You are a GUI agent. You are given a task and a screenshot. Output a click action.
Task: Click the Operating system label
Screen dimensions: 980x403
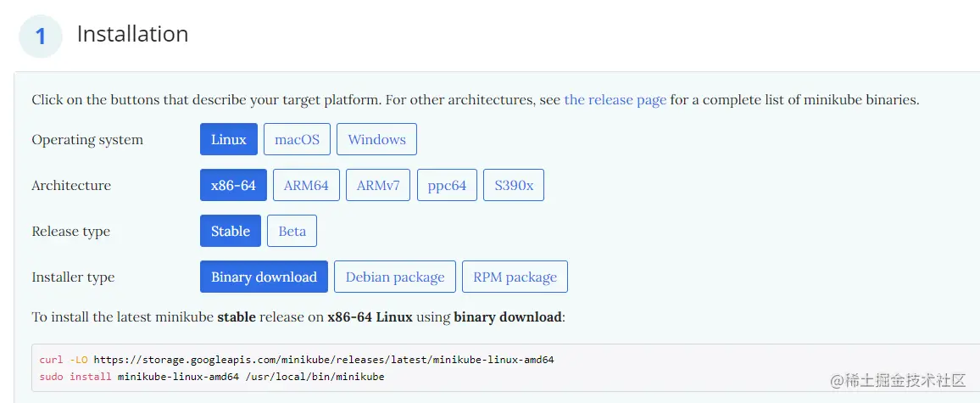click(87, 139)
